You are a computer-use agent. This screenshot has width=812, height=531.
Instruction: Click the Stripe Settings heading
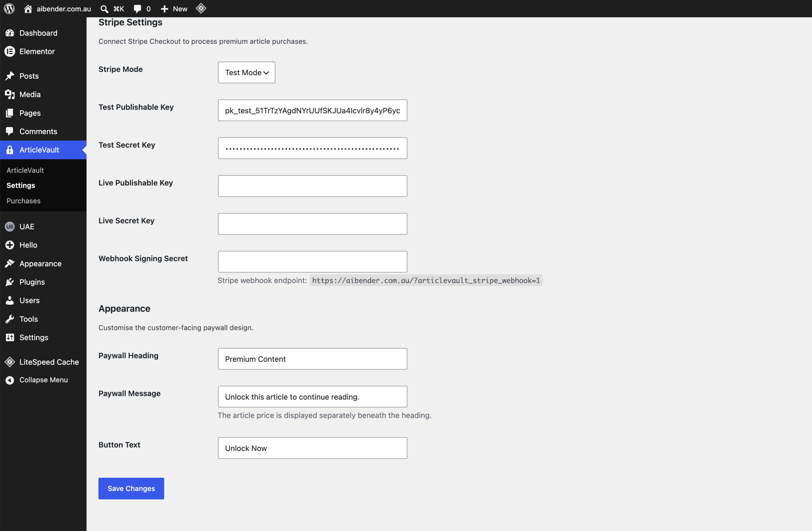[x=130, y=22]
